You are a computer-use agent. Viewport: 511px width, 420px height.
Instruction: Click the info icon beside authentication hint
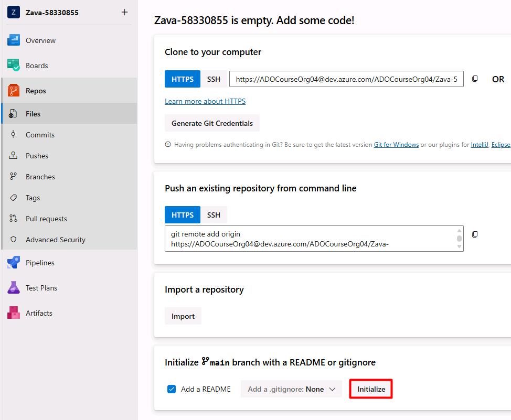coord(168,144)
